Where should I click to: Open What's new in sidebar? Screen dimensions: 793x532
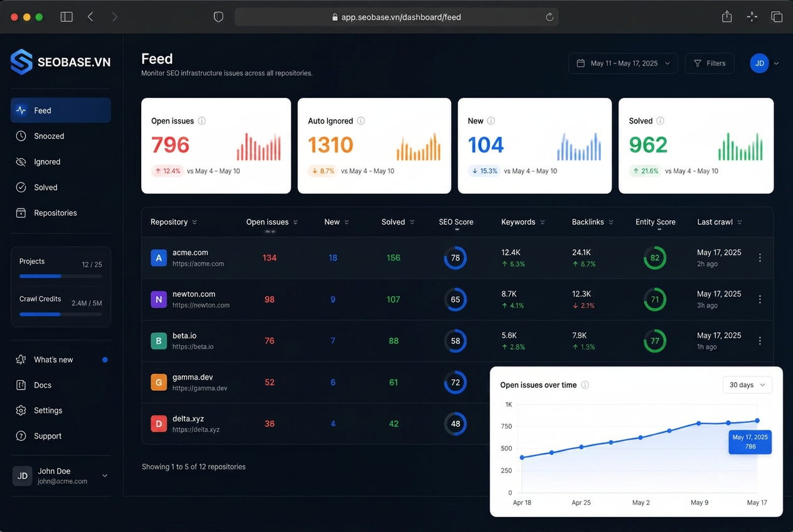click(x=61, y=359)
